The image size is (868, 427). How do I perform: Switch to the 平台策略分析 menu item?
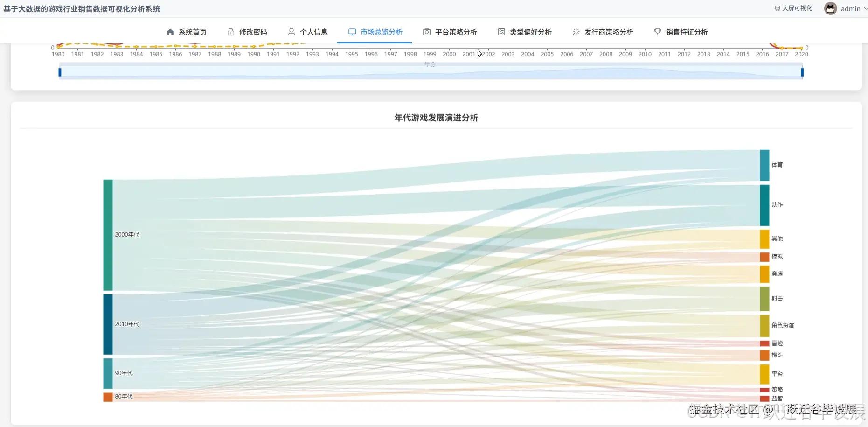coord(450,32)
